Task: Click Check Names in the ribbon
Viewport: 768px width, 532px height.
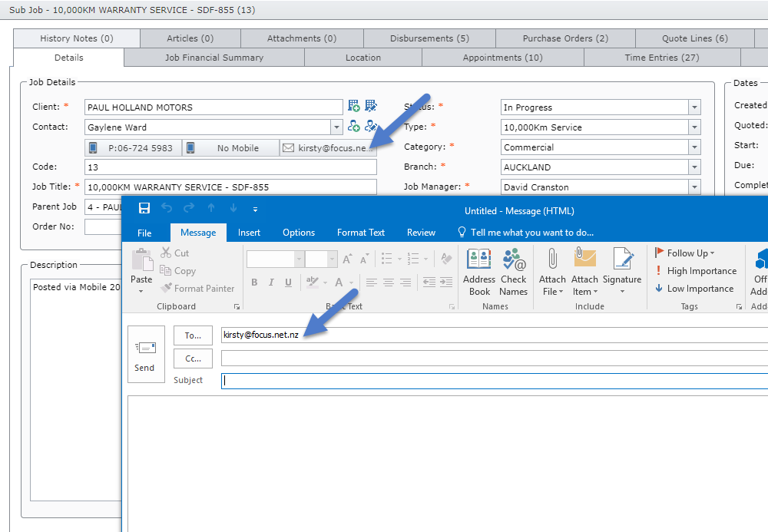Action: pyautogui.click(x=514, y=273)
